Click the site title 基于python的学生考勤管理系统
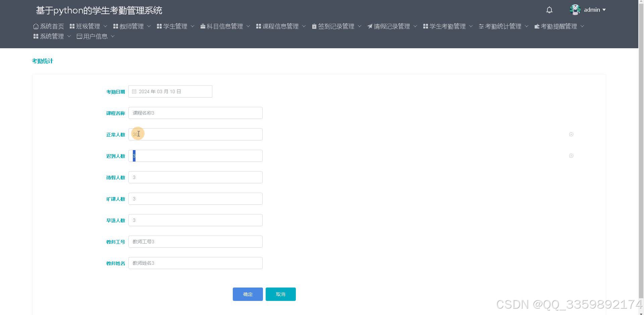 point(99,10)
